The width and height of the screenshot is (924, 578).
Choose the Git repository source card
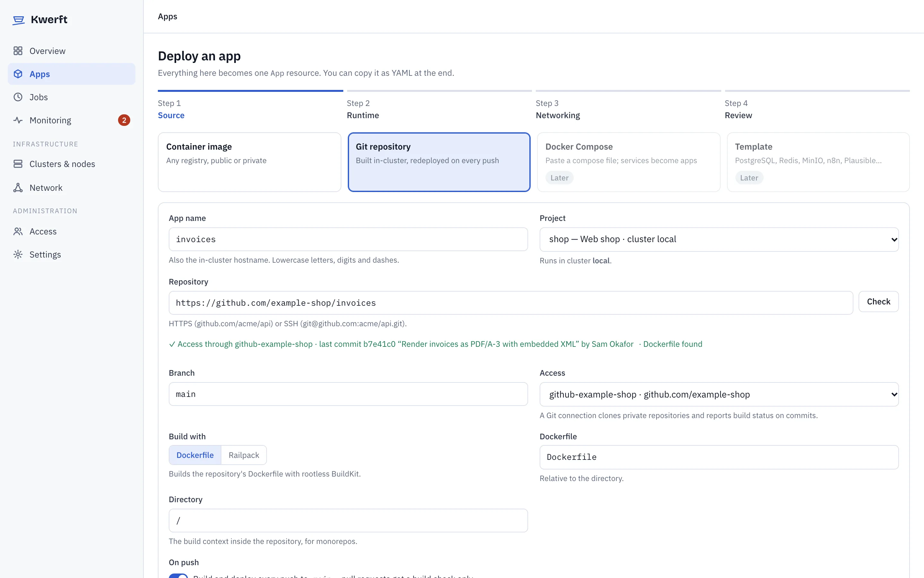[x=439, y=162]
